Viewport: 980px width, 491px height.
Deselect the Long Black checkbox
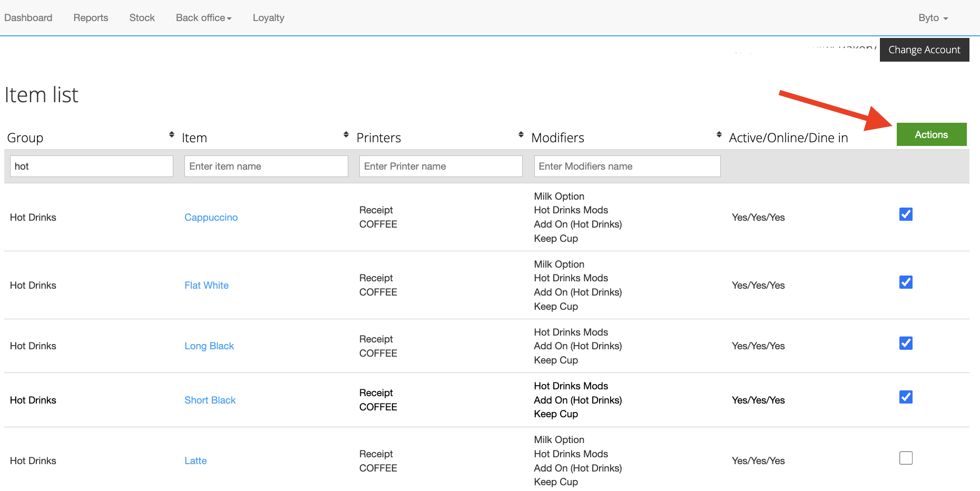coord(906,343)
